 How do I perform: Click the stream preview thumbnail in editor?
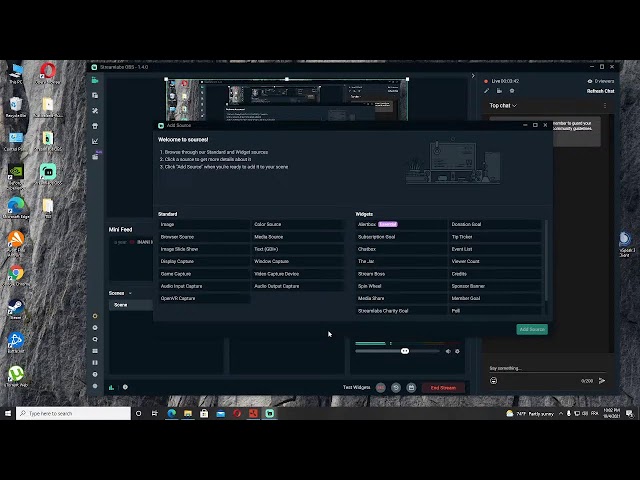pos(287,100)
